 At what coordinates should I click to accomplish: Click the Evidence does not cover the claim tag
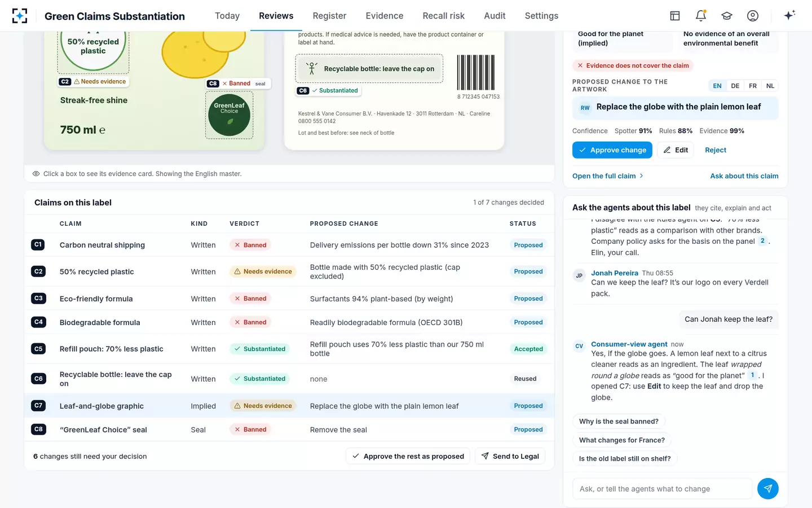click(x=632, y=65)
